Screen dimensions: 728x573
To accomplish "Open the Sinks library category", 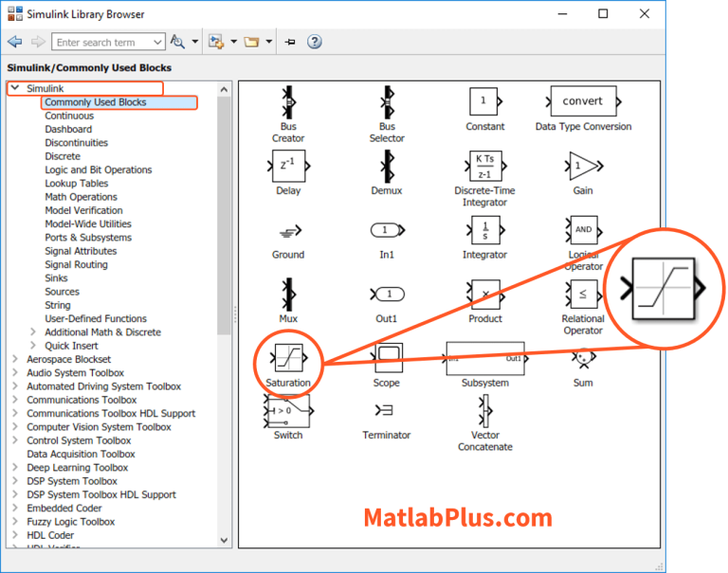I will 56,278.
